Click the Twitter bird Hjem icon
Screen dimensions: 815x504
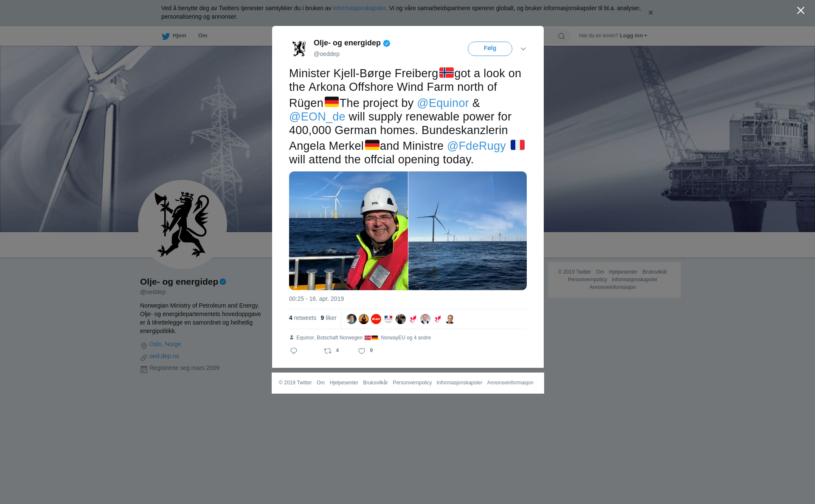click(x=166, y=36)
